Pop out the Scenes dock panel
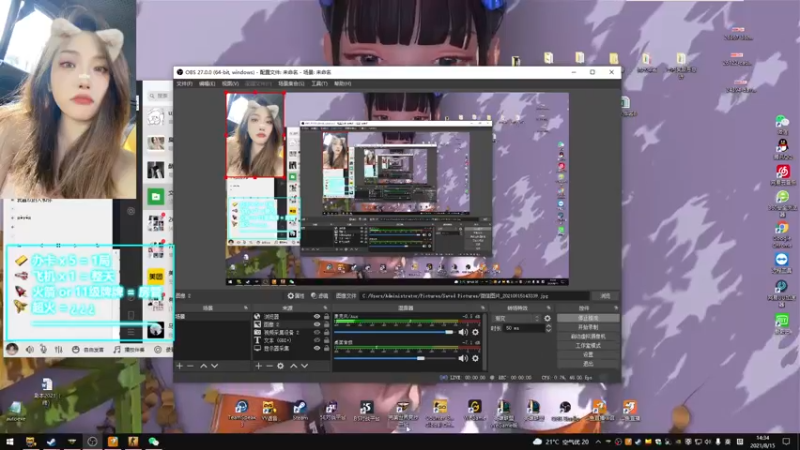800x450 pixels. 246,308
